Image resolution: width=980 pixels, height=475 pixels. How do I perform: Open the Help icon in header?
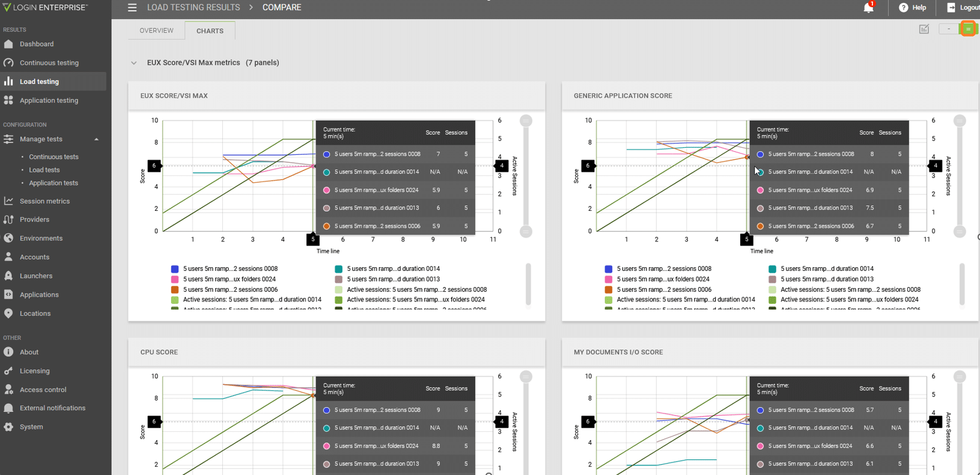point(903,8)
